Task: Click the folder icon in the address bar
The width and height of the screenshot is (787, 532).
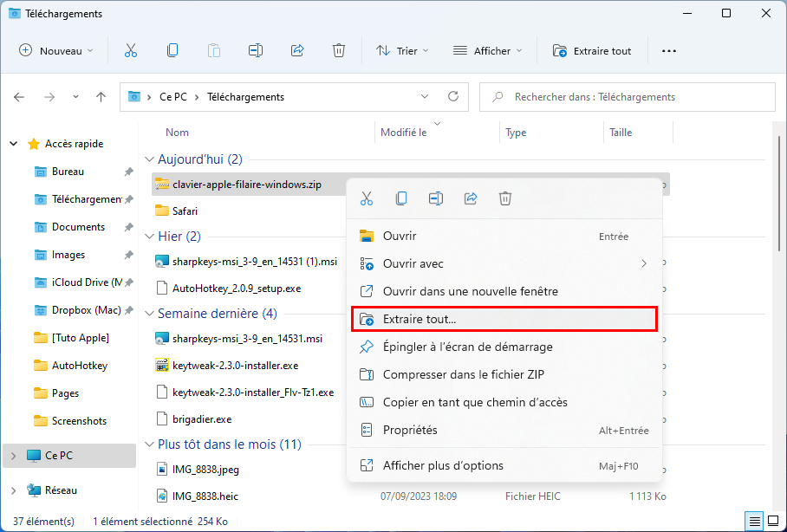Action: (x=134, y=96)
